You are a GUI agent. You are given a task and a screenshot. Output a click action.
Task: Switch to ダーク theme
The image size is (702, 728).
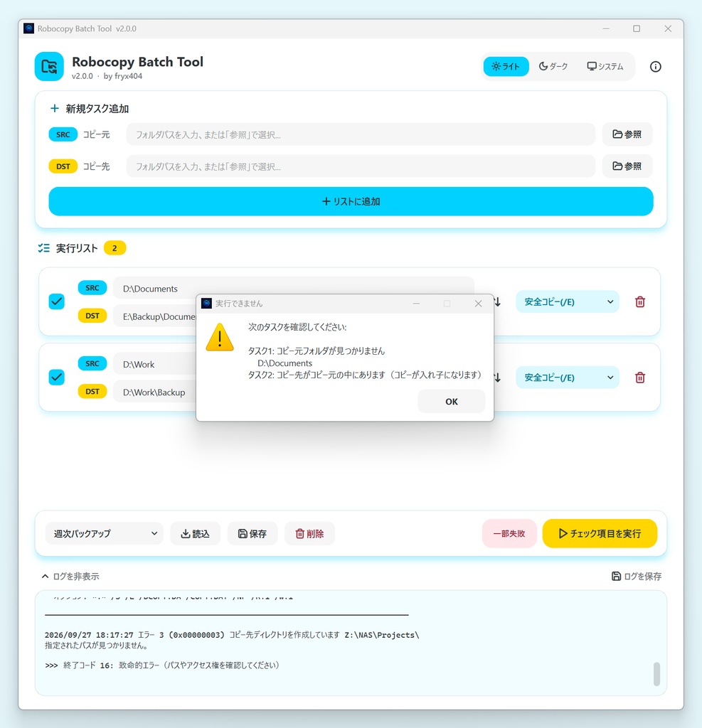[553, 66]
